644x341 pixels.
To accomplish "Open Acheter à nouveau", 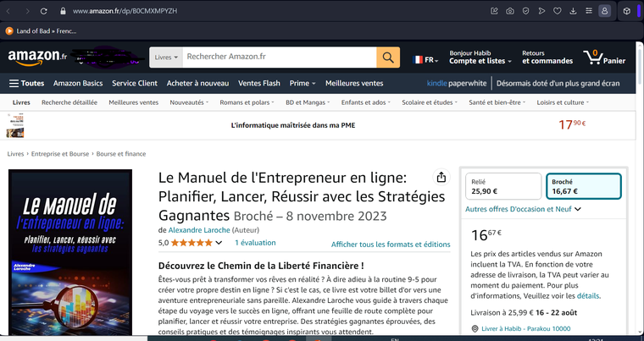I will 197,83.
